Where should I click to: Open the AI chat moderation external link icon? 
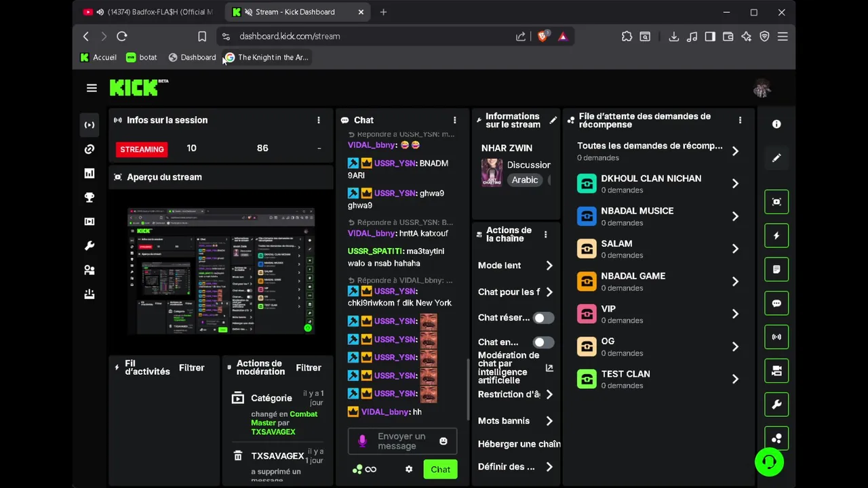click(x=549, y=368)
